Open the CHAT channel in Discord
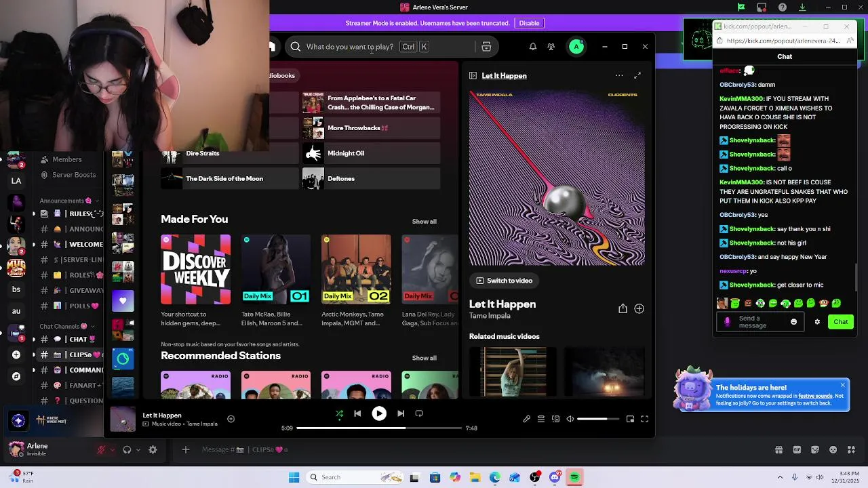This screenshot has height=488, width=868. click(71, 339)
